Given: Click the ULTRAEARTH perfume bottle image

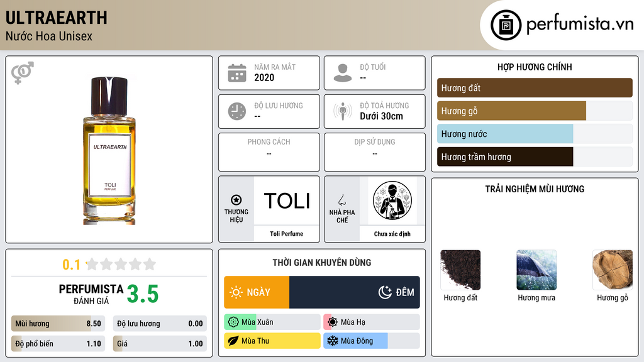Looking at the screenshot, I should coord(109,151).
